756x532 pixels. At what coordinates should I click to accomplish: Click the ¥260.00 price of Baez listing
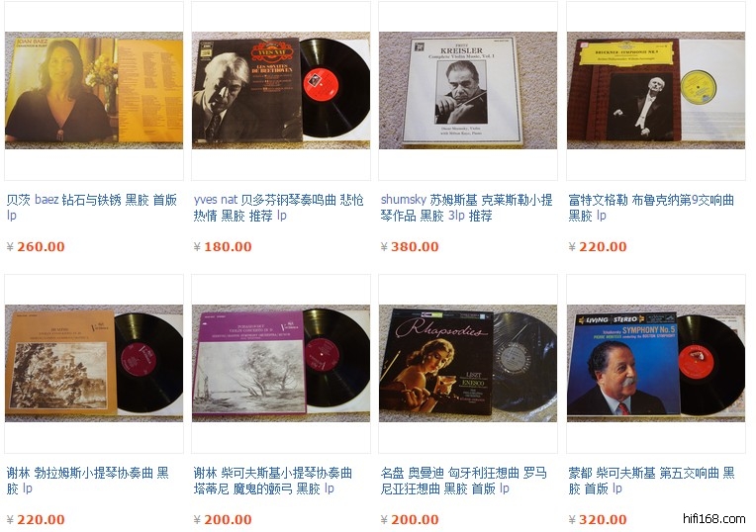[x=36, y=247]
